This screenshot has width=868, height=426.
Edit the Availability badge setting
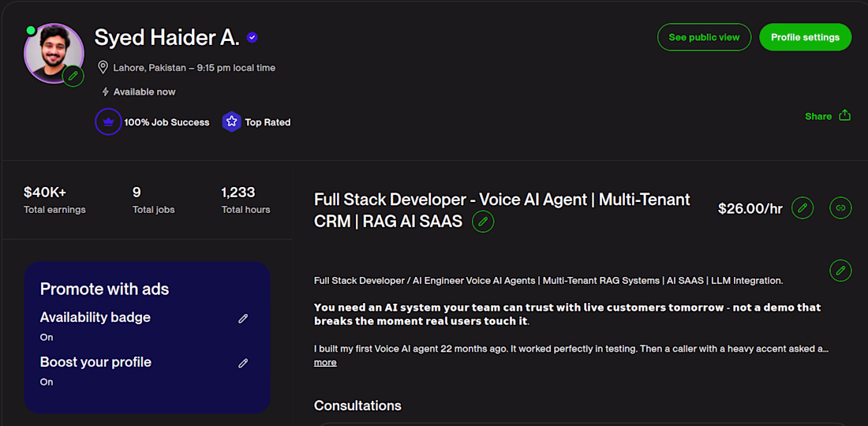(243, 318)
